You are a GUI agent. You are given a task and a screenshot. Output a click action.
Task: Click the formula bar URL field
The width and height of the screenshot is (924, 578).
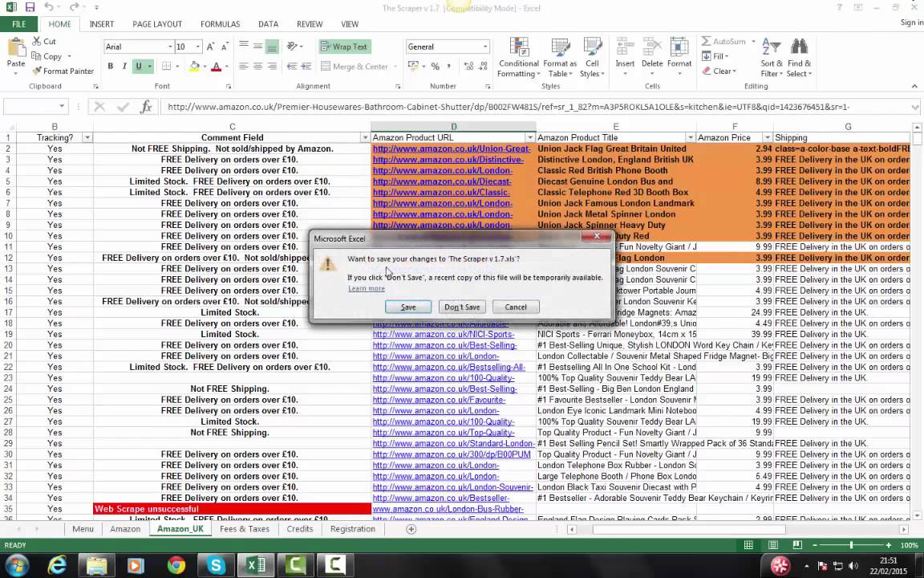[537, 107]
